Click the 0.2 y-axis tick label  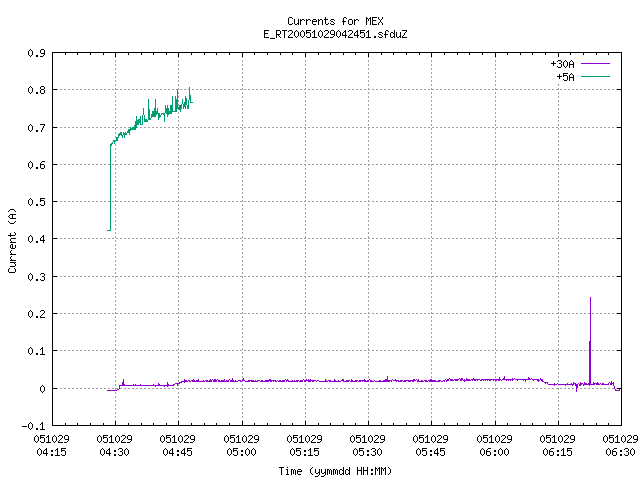point(36,314)
